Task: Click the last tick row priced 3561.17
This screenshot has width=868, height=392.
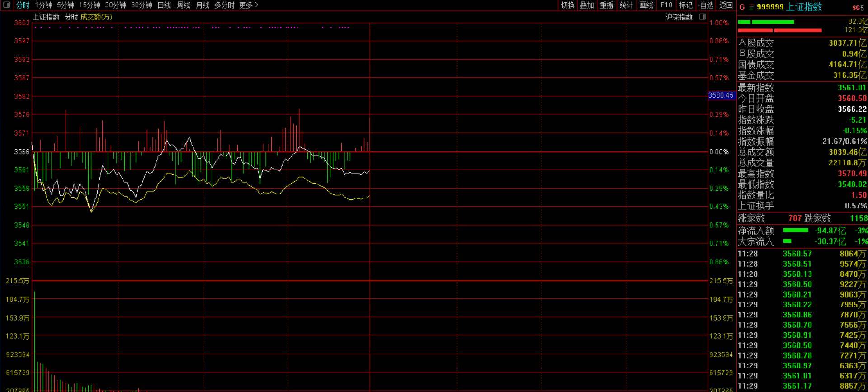Action: tap(802, 386)
